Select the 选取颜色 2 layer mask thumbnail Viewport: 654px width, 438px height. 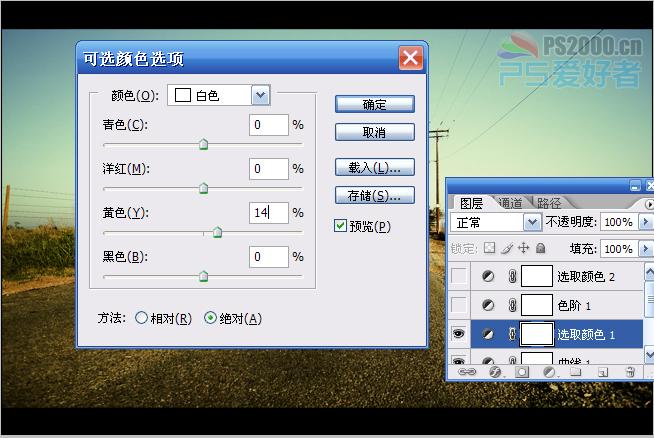(537, 276)
